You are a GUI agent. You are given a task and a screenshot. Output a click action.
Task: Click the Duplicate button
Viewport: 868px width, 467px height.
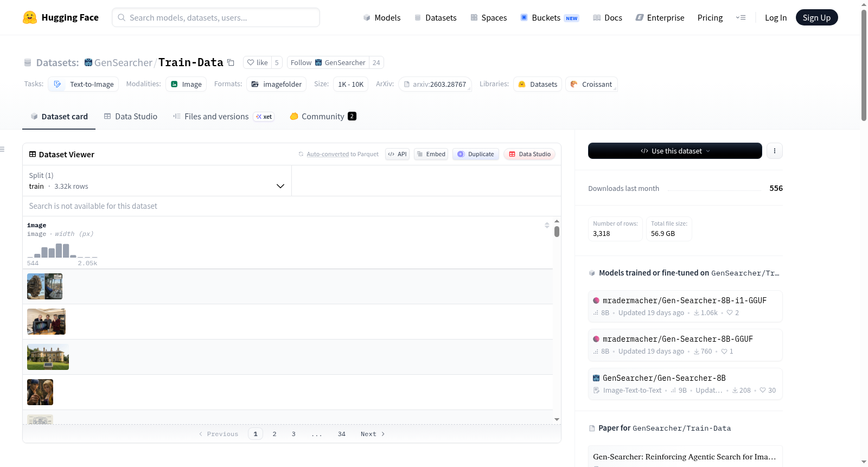point(476,154)
